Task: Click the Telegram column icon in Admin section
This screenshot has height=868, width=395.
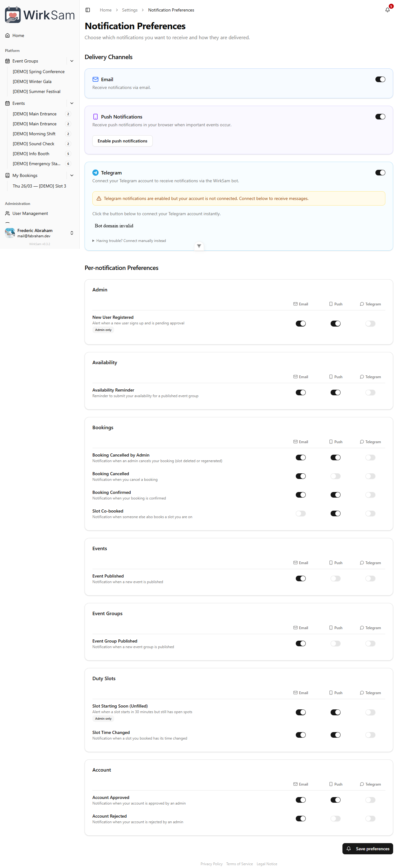Action: [x=362, y=304]
